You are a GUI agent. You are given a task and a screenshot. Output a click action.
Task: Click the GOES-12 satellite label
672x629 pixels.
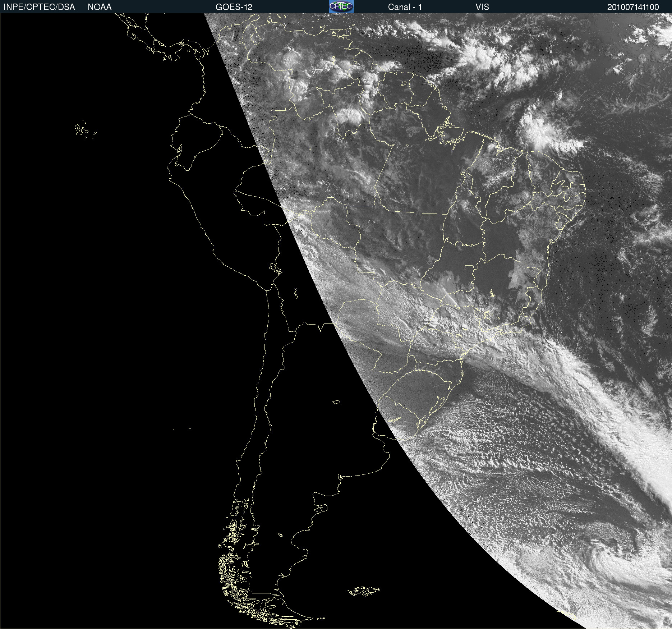(x=234, y=7)
